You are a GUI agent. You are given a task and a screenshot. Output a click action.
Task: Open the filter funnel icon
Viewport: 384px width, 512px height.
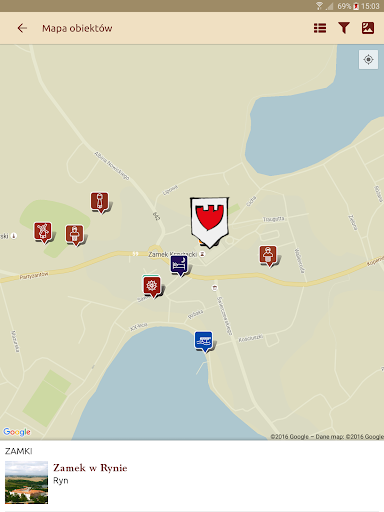coord(344,28)
